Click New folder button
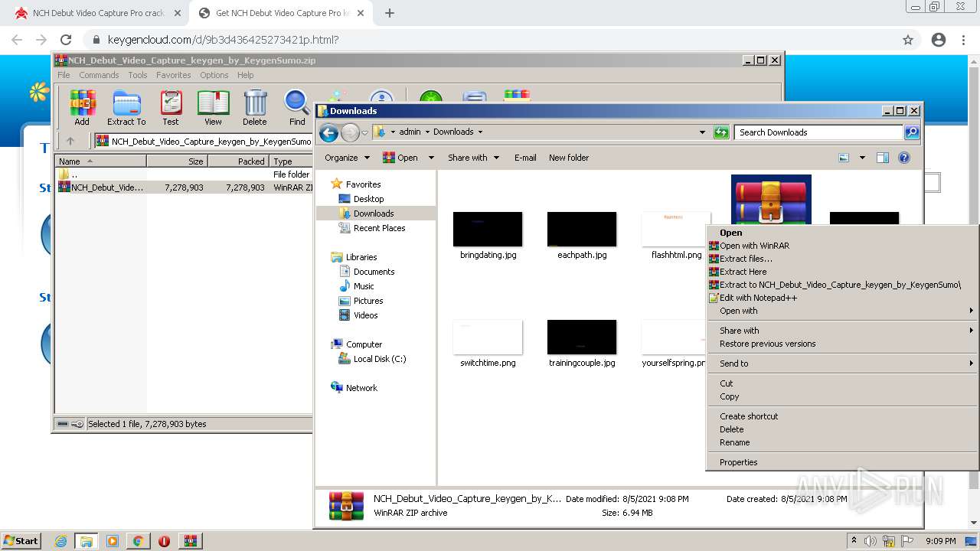980x551 pixels. coord(569,158)
